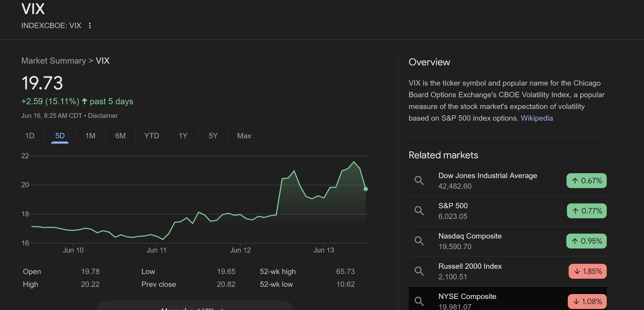Click the Russell 2000 price 2,100.51
Image resolution: width=644 pixels, height=310 pixels.
pos(452,277)
